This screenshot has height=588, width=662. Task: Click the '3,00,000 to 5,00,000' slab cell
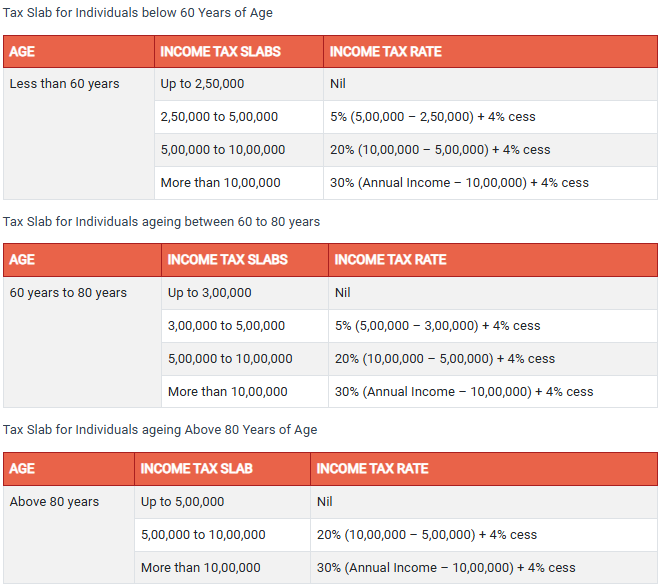[x=226, y=326]
